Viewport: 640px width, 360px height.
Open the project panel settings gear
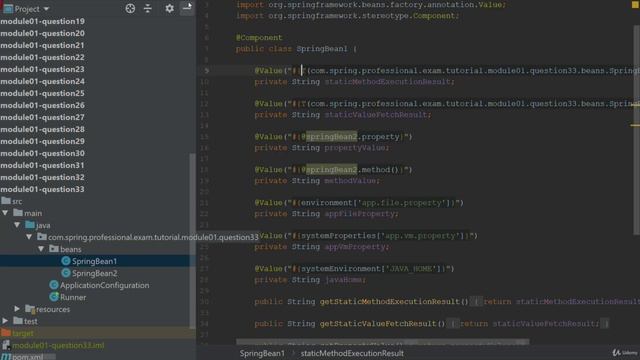pyautogui.click(x=169, y=8)
